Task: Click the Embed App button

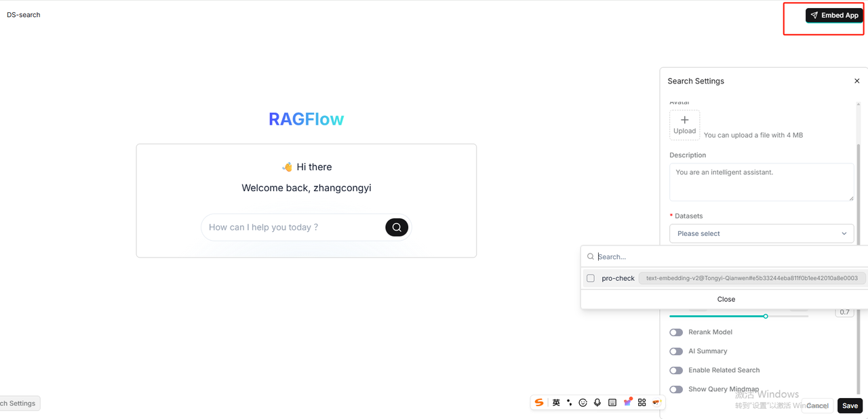Action: (x=834, y=15)
